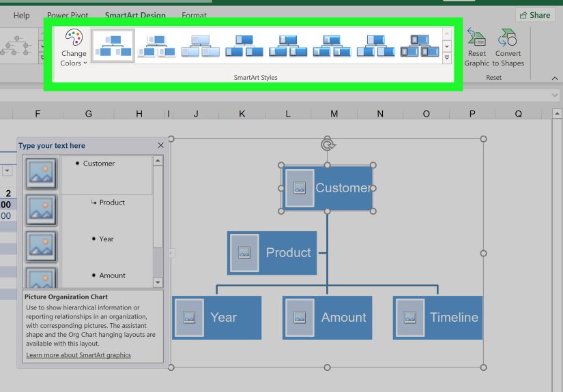Select column header Q
Screen dimensions: 563x392
(518, 114)
